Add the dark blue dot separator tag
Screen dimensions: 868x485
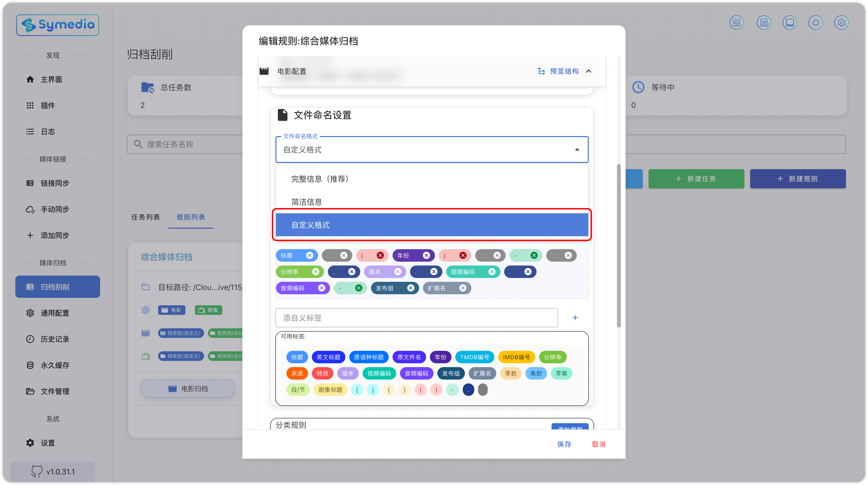click(468, 390)
